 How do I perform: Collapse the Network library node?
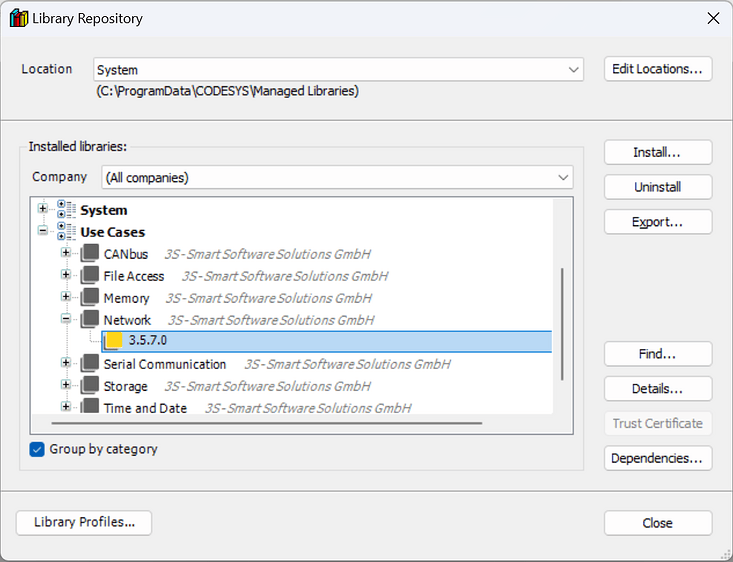tap(66, 319)
